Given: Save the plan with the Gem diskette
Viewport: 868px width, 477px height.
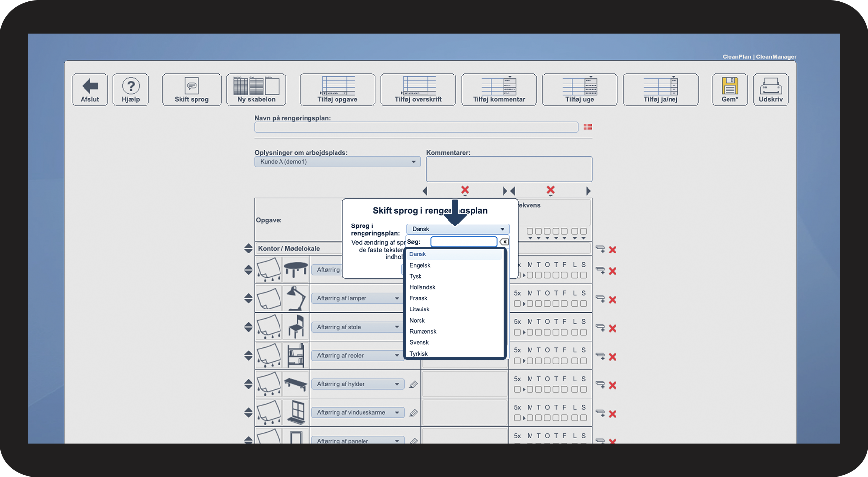Looking at the screenshot, I should click(730, 89).
